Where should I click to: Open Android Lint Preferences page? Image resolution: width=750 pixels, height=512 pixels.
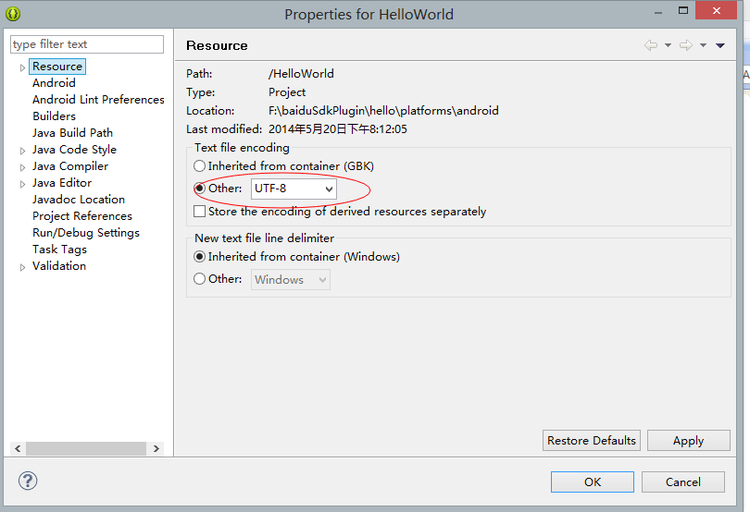[x=98, y=100]
